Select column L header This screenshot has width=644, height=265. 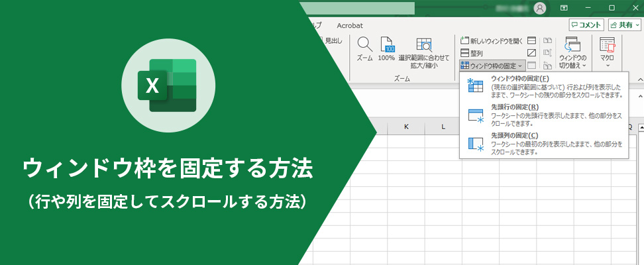coord(443,127)
